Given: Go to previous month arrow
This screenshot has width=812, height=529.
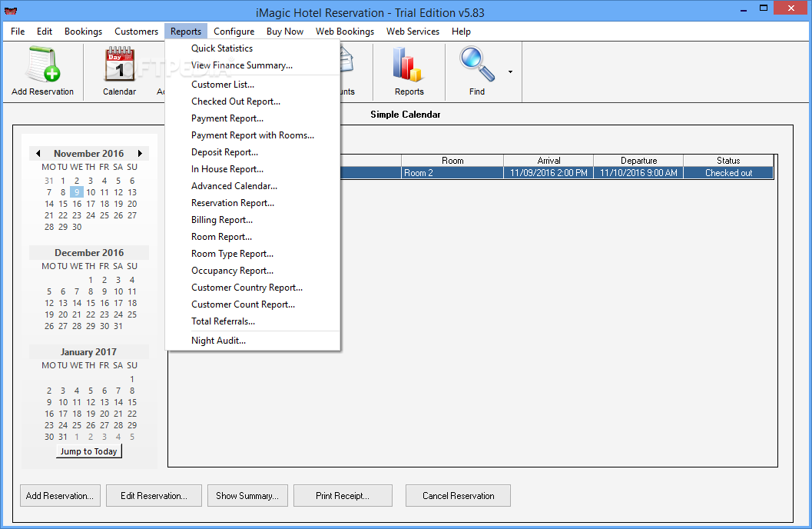Looking at the screenshot, I should point(38,153).
